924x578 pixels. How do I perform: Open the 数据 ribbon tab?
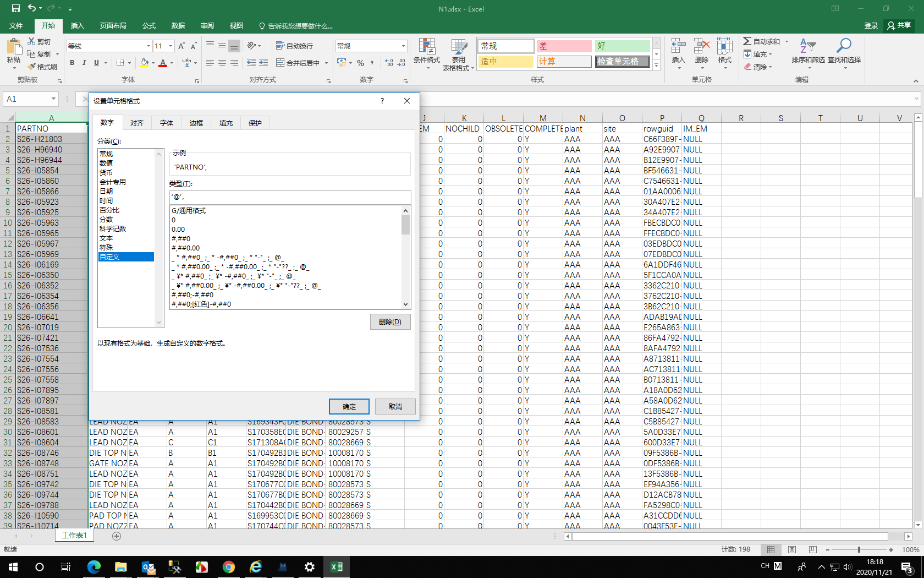(x=178, y=26)
